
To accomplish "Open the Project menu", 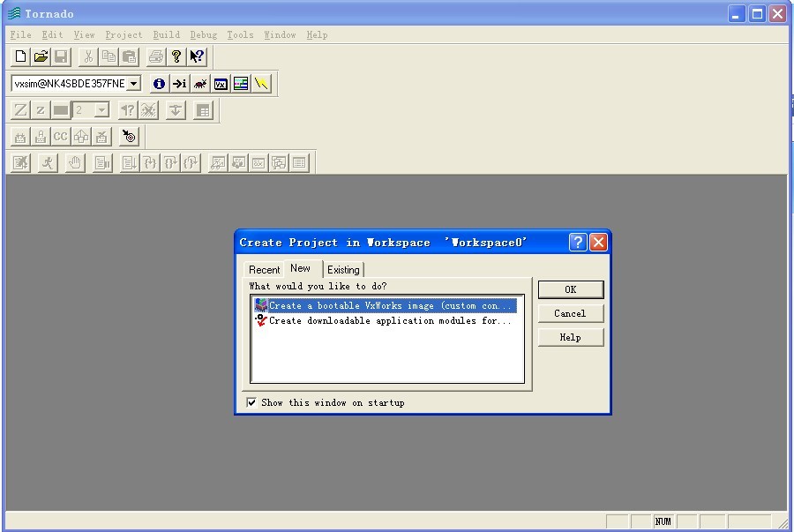I will coord(124,35).
